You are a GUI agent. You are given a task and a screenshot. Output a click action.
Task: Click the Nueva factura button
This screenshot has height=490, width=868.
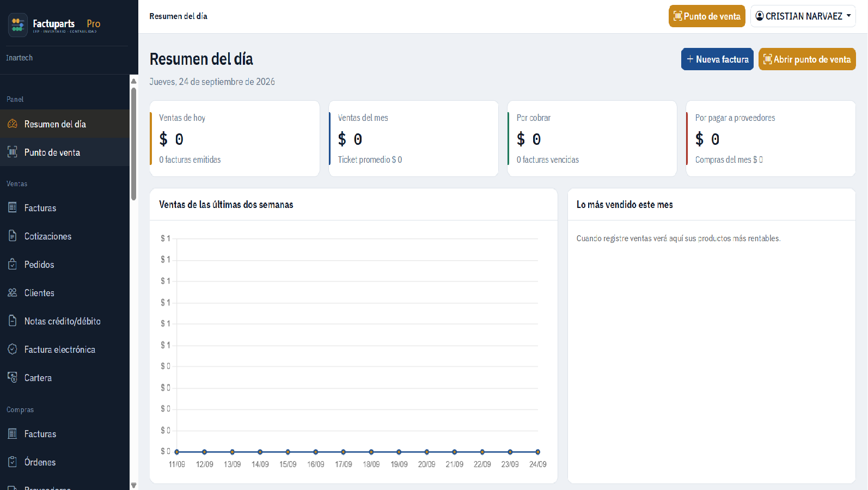(x=717, y=59)
